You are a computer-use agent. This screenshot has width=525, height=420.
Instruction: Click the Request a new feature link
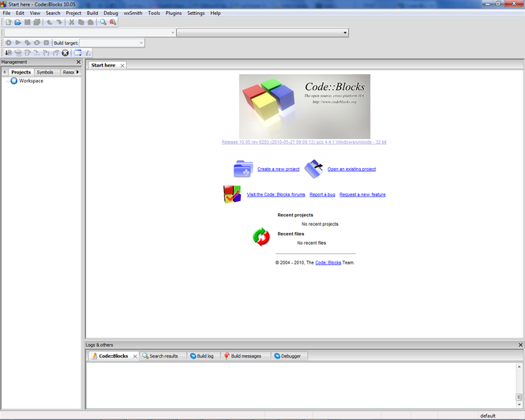point(362,194)
